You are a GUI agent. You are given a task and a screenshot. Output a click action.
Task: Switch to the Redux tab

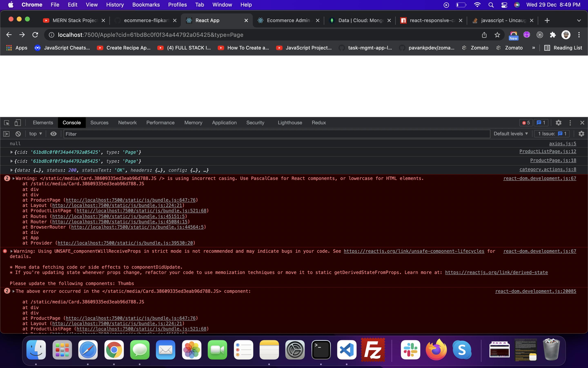point(319,123)
